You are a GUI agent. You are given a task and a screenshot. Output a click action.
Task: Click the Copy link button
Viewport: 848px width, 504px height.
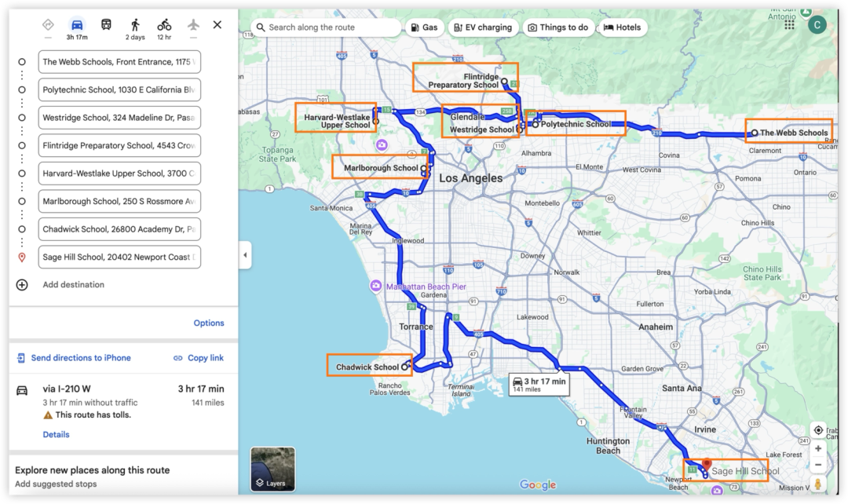click(x=199, y=358)
